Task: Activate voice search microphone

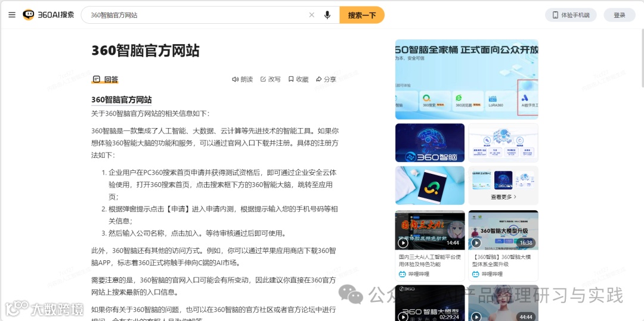Action: pyautogui.click(x=327, y=15)
